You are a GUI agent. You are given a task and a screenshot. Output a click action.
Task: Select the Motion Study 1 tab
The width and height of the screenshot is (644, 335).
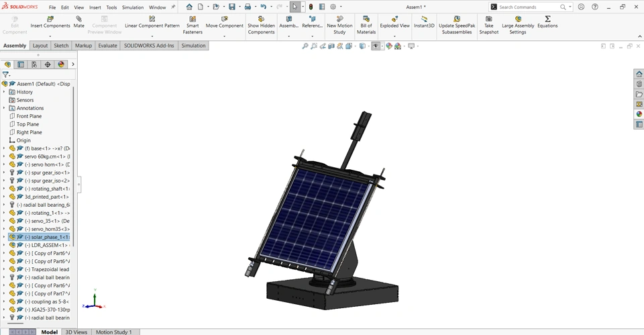[x=113, y=332]
